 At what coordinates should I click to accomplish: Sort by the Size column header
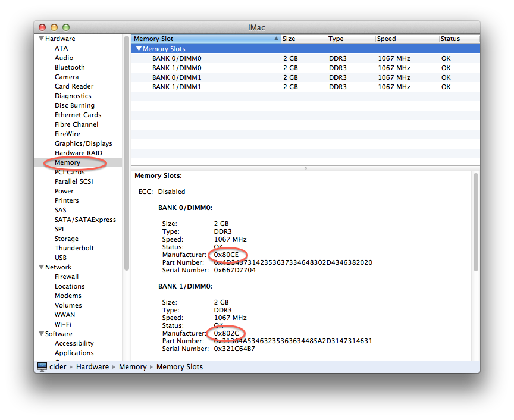click(303, 39)
